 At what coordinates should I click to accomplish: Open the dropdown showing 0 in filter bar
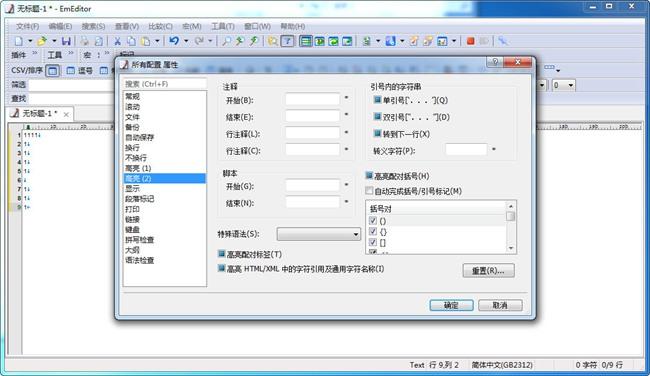563,85
